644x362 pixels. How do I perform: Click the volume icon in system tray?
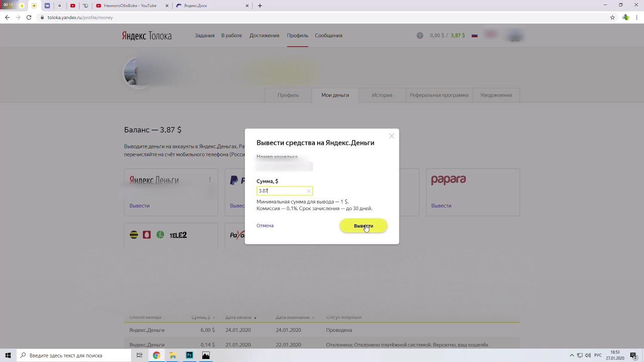(588, 355)
